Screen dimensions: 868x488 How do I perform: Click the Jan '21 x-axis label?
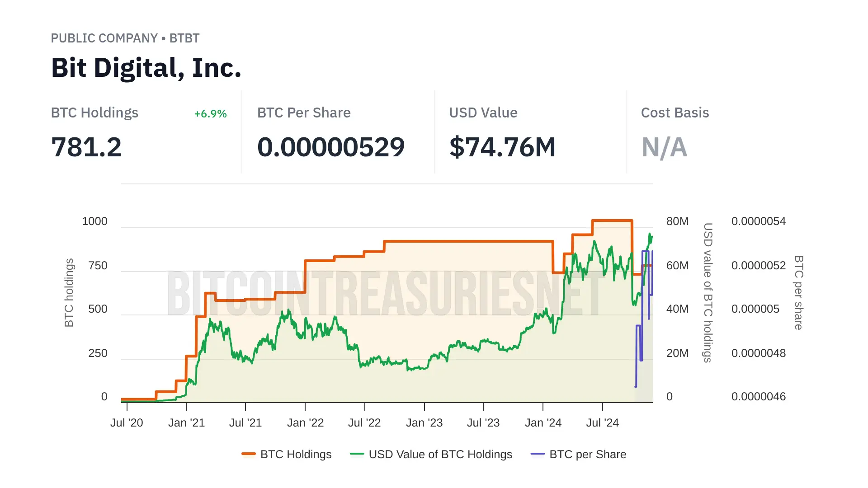pos(186,423)
